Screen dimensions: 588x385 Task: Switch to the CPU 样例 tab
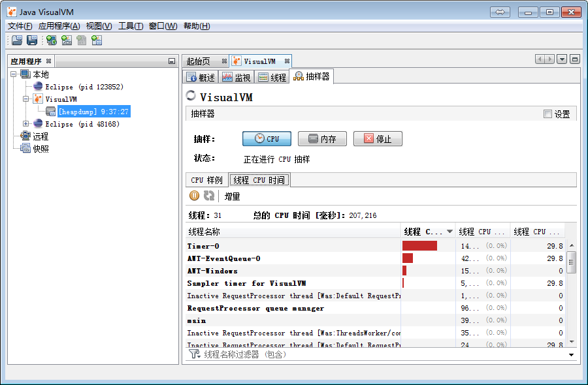(x=206, y=180)
